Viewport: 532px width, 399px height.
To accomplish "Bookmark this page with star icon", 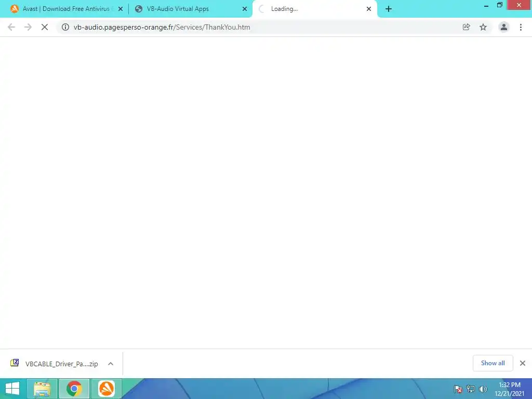I will [x=483, y=27].
